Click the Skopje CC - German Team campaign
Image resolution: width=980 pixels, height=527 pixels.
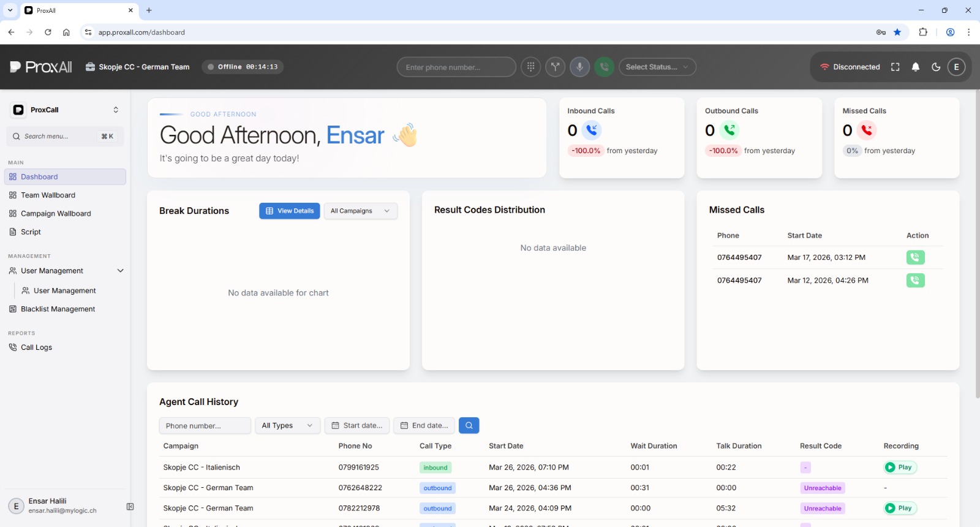[138, 67]
